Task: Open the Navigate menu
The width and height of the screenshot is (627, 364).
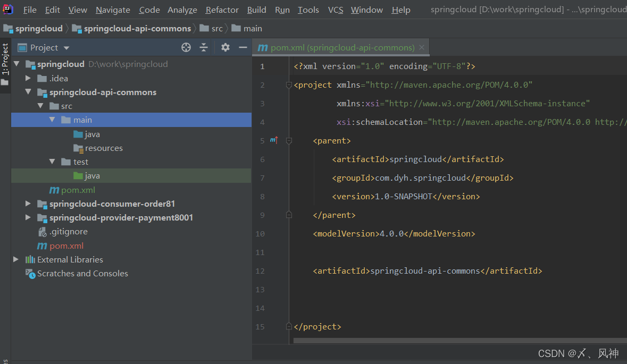Action: (113, 10)
